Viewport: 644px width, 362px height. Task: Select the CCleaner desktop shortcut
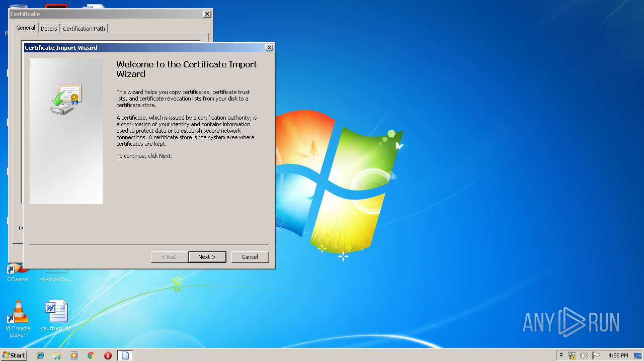tap(18, 273)
